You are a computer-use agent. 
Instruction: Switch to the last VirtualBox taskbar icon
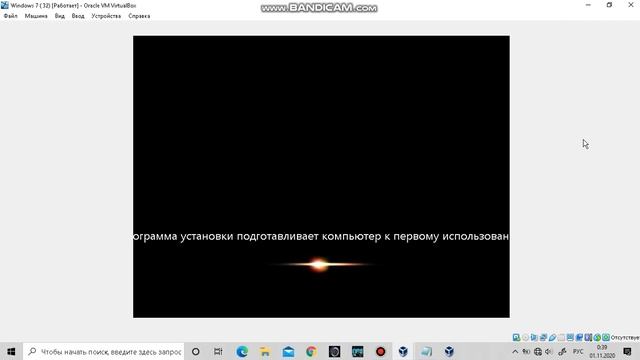(449, 351)
